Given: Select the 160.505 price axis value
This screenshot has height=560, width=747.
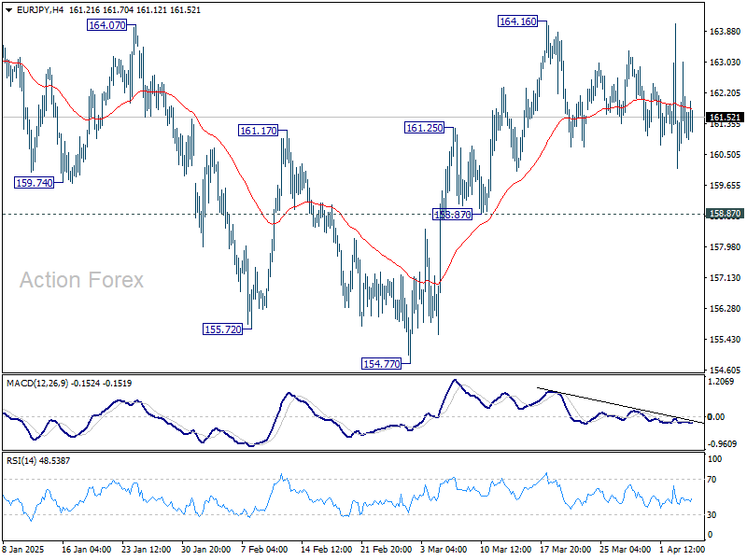Looking at the screenshot, I should tap(726, 155).
